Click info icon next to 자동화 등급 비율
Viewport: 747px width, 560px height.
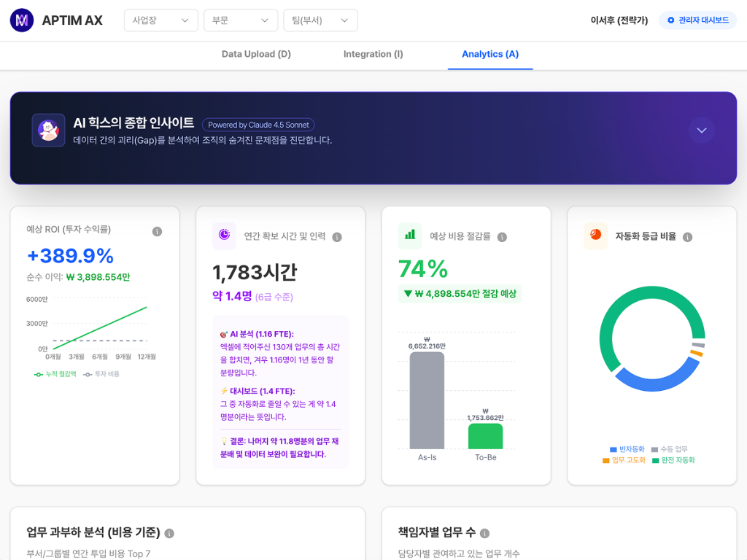coord(687,237)
